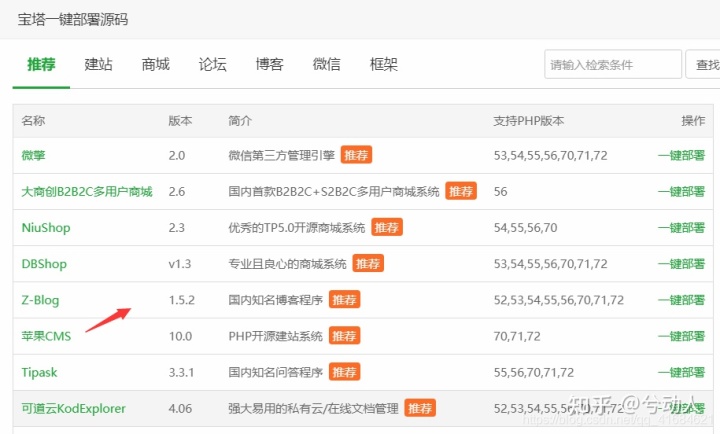Click the 版本 column header
Viewport: 720px width, 434px height.
point(180,121)
